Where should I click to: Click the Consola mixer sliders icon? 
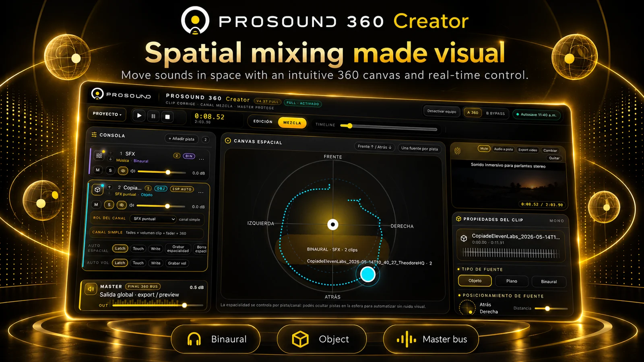tap(94, 135)
